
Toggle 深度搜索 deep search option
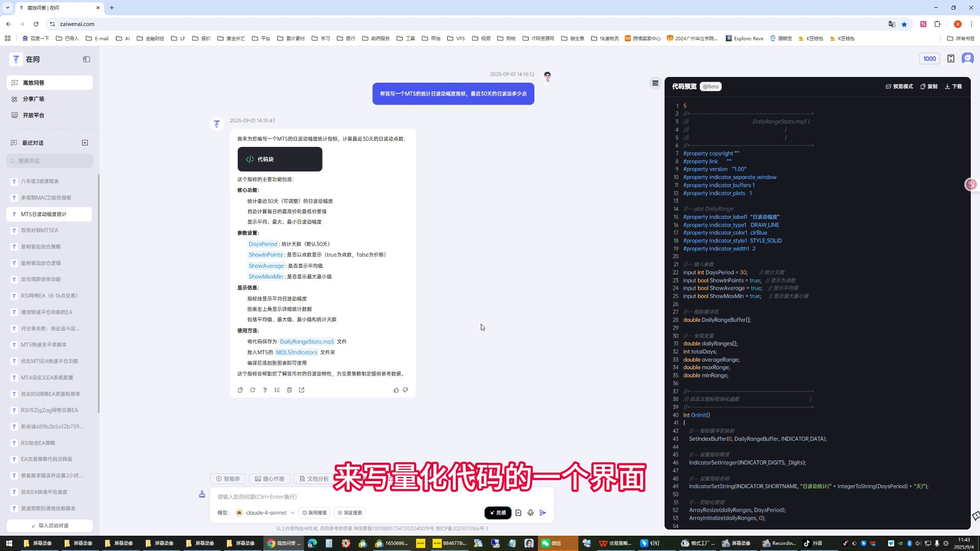tap(350, 513)
